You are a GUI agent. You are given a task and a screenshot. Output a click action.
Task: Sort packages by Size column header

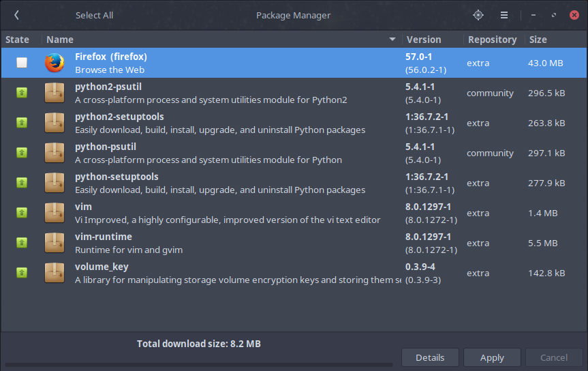click(x=538, y=40)
